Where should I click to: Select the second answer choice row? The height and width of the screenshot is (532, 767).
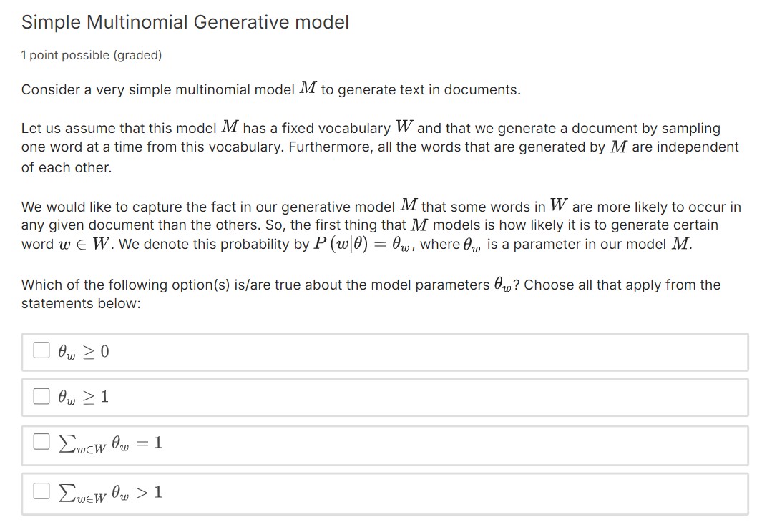point(286,396)
